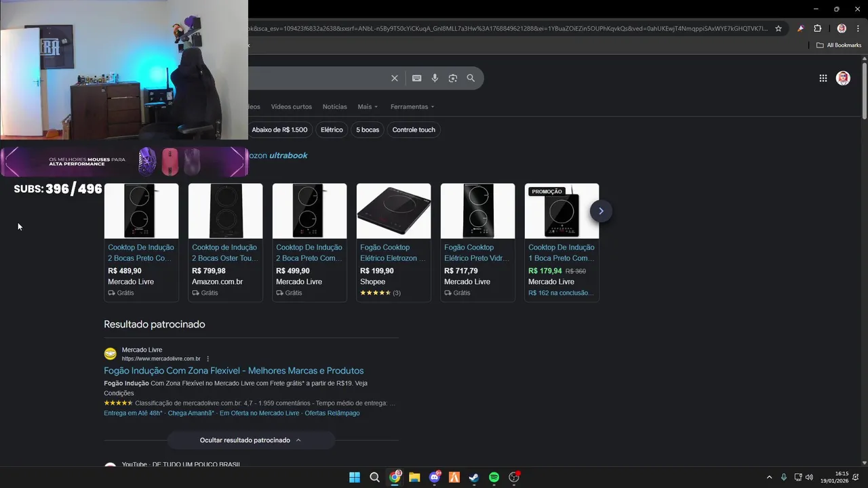868x488 pixels.
Task: Open the orange app icon in taskbar
Action: click(454, 477)
